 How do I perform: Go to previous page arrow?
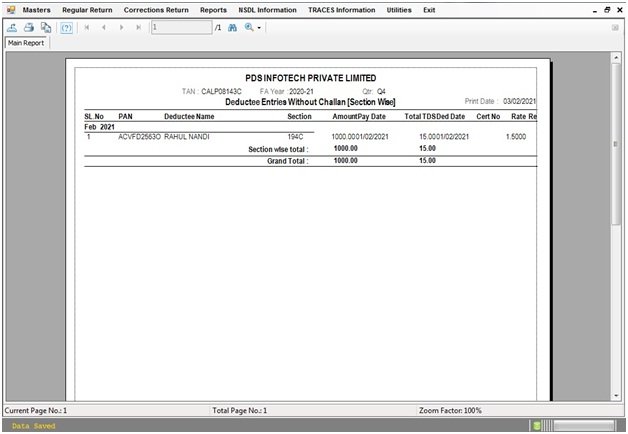104,28
